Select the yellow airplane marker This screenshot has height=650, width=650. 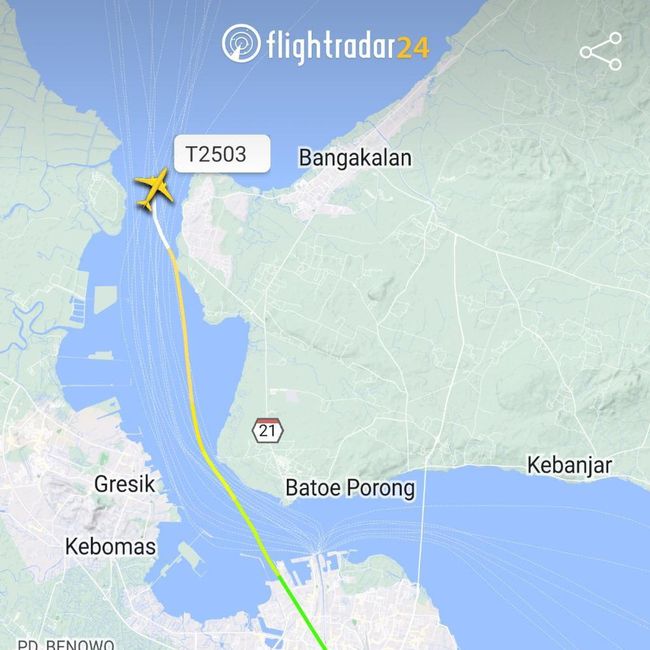[x=154, y=189]
